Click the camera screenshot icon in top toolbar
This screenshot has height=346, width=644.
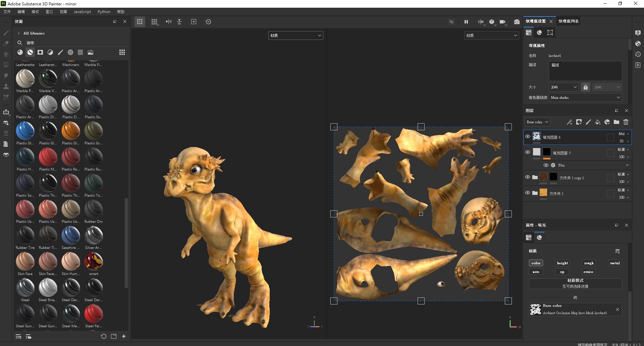(517, 22)
